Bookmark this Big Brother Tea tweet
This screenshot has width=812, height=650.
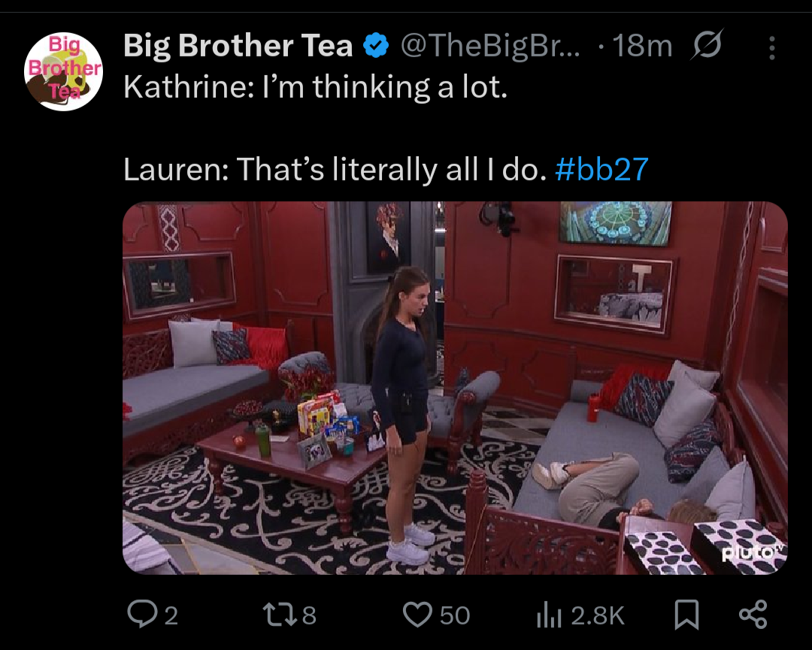[x=686, y=615]
